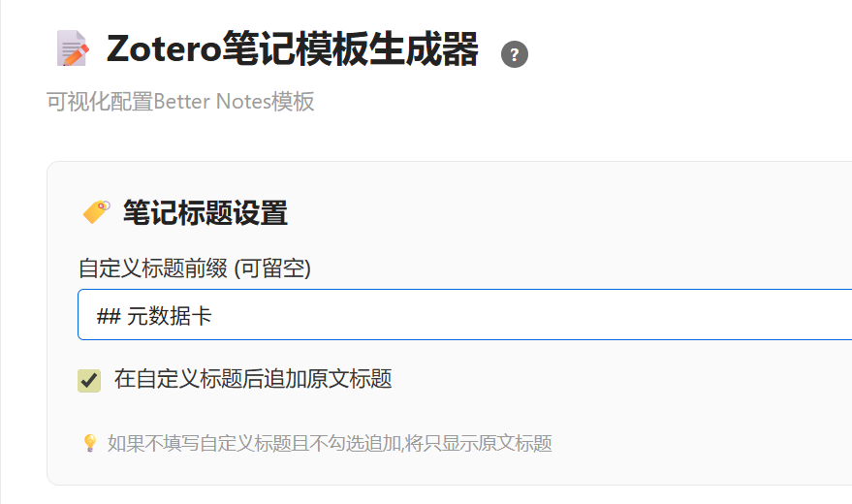Image resolution: width=852 pixels, height=504 pixels.
Task: Click the hint text starting with 如果不填写自定义标题
Action: 330,444
